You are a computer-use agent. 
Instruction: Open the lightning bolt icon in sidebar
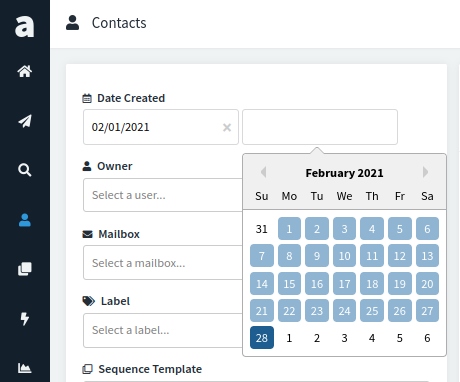pyautogui.click(x=25, y=319)
